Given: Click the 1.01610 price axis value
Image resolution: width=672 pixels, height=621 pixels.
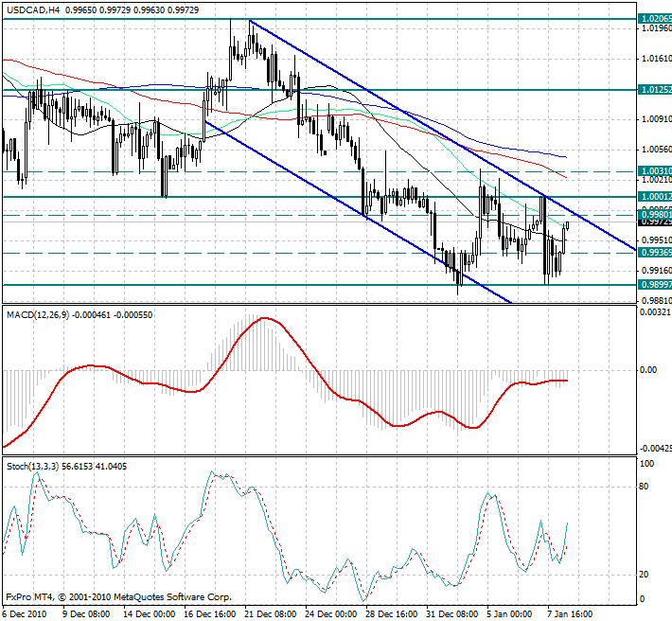Looking at the screenshot, I should [x=657, y=59].
